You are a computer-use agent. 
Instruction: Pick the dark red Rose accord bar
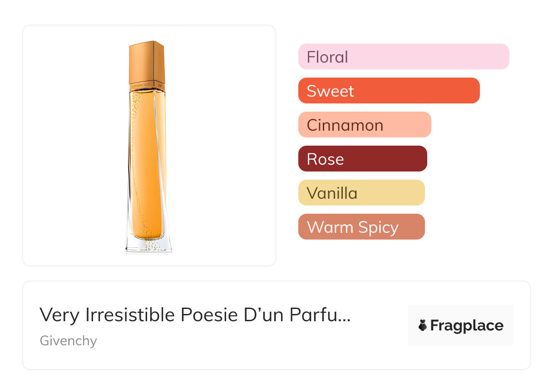(x=362, y=159)
